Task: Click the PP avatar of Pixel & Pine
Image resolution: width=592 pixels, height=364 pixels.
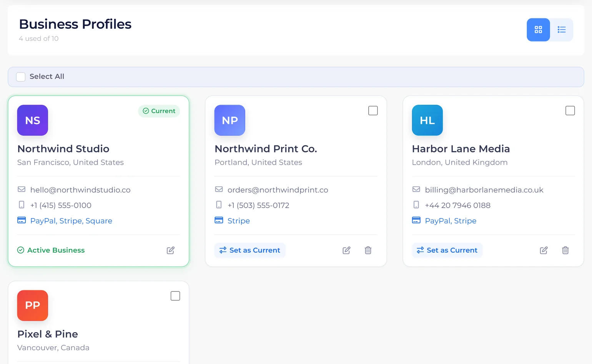Action: tap(33, 306)
